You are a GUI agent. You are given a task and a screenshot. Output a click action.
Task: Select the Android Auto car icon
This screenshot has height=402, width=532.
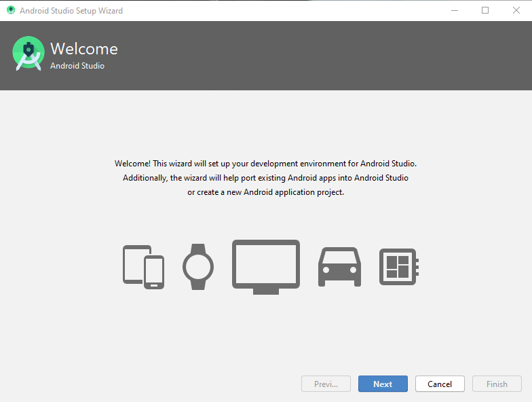pos(339,267)
